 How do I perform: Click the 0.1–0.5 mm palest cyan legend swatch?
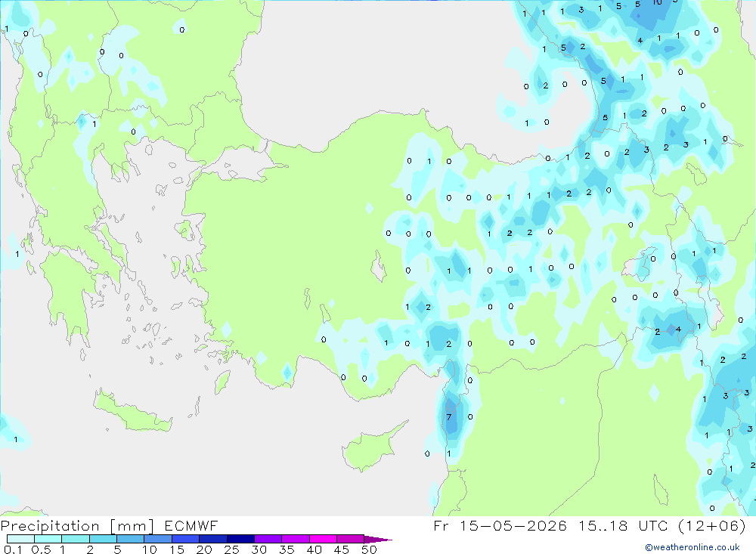click(20, 539)
